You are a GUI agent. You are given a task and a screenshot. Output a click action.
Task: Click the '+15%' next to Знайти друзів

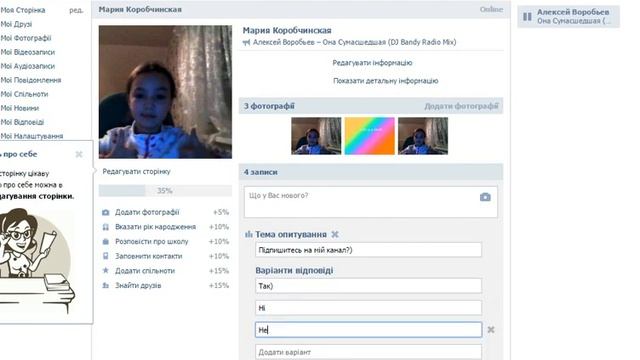(x=219, y=285)
